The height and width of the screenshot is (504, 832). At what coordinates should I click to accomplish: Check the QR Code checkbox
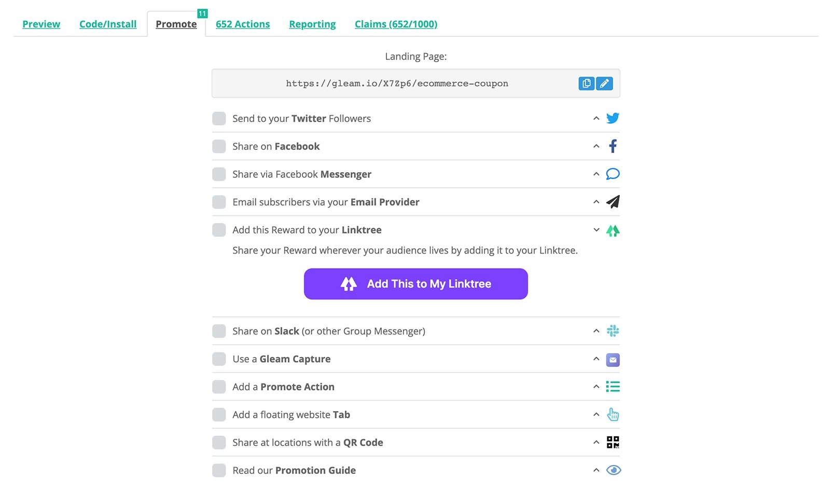(219, 442)
